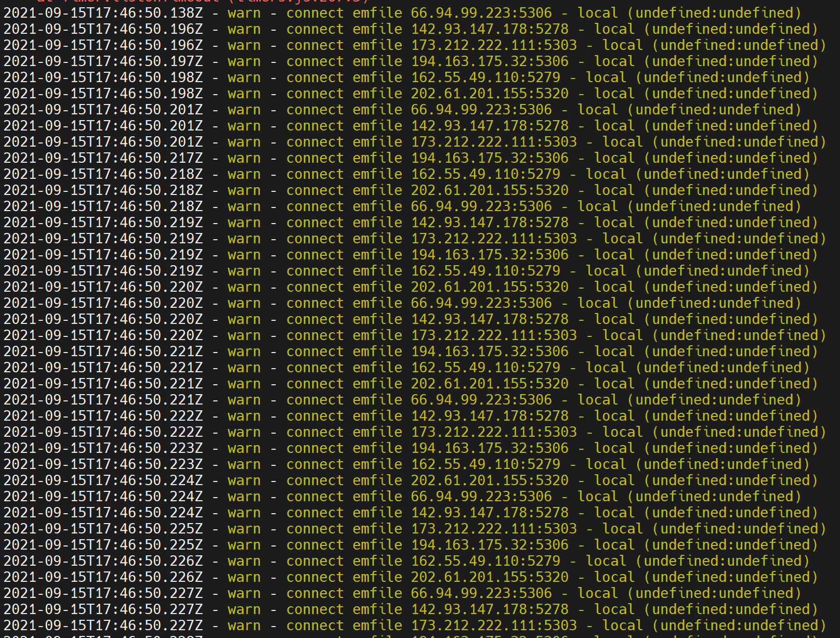
Task: Select address 142.93.147.178:5278 on the 50.196Z line
Action: pos(490,29)
